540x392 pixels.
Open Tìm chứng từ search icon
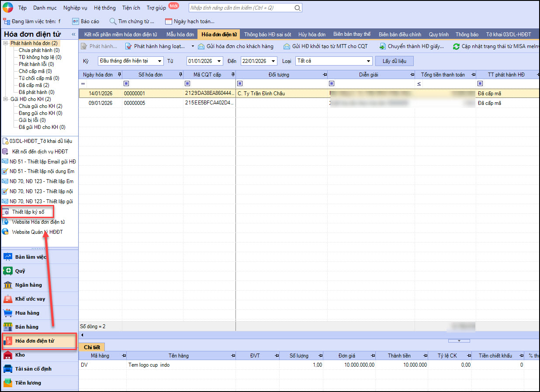pos(113,21)
